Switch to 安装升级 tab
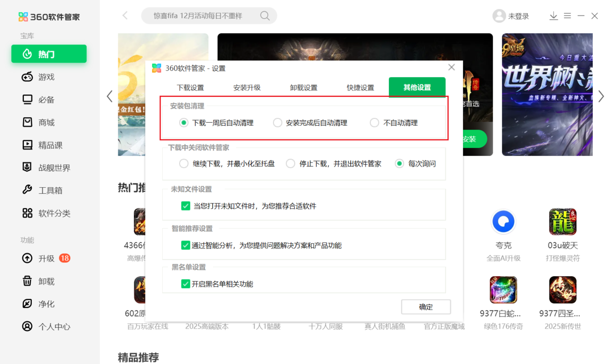 tap(247, 87)
